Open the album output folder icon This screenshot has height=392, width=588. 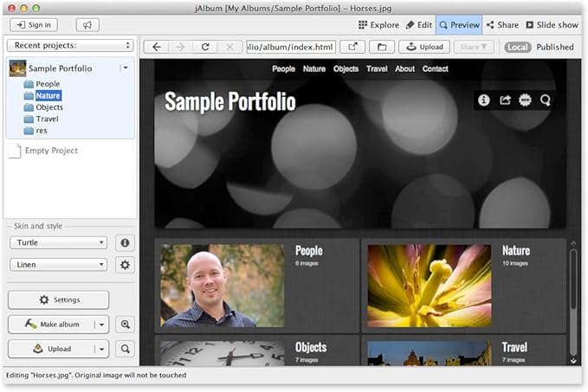(x=381, y=47)
